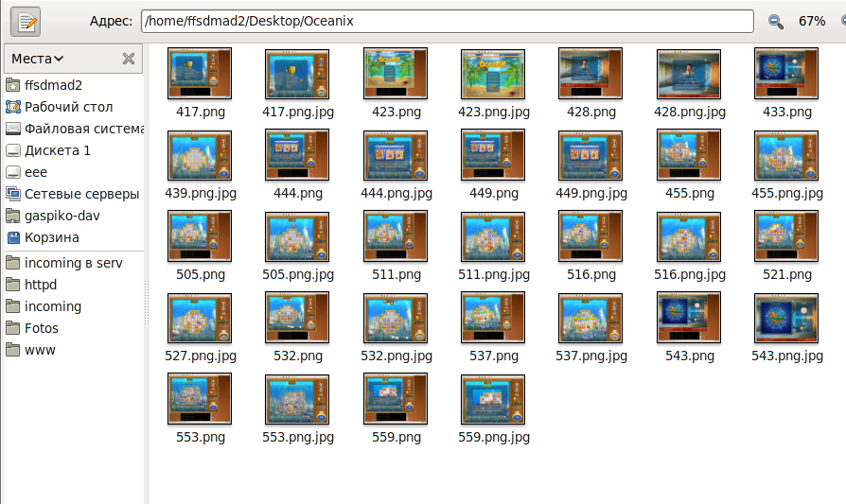Open the Places sidebar dropdown

click(37, 59)
